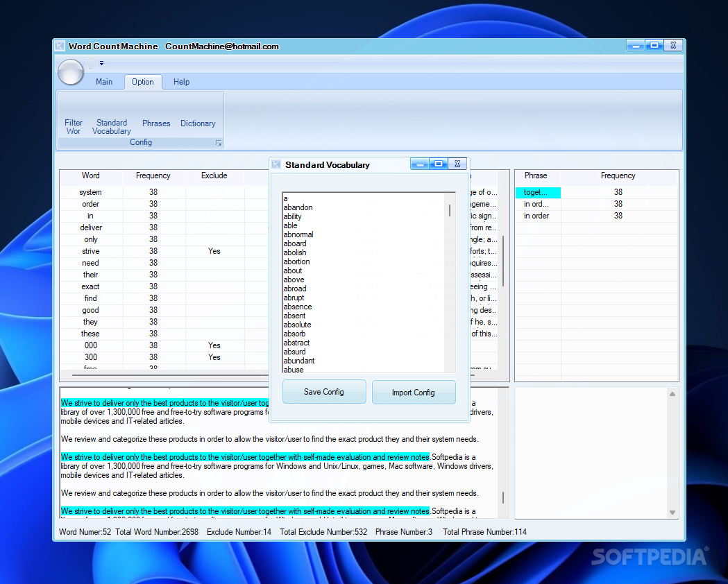Image resolution: width=728 pixels, height=584 pixels.
Task: Select the 'exact' word row
Action: [x=90, y=286]
